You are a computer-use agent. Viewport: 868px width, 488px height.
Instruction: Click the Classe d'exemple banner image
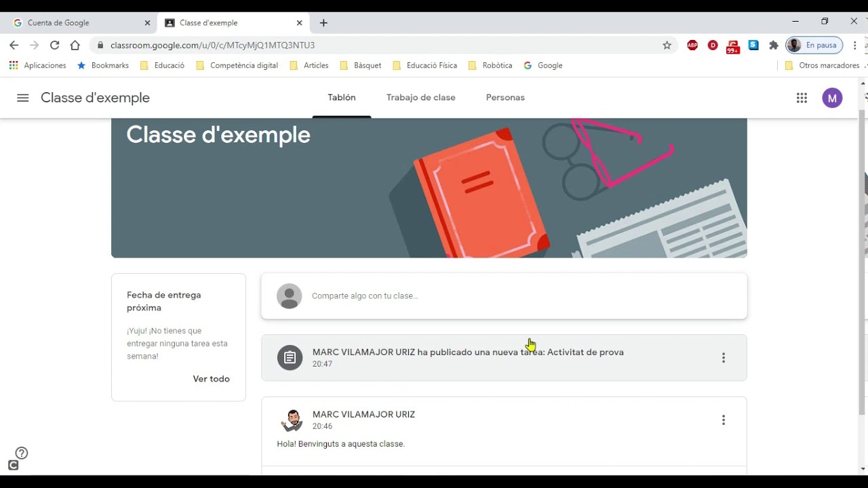[x=429, y=188]
